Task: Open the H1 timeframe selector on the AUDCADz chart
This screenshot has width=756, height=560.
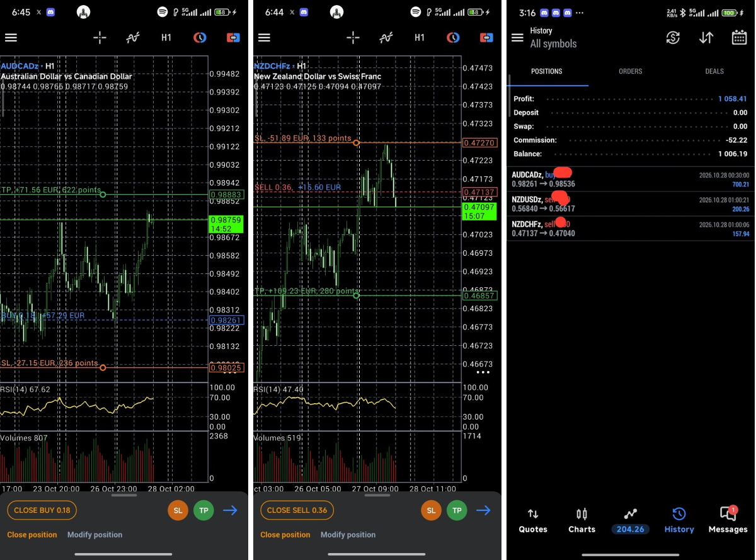Action: tap(166, 38)
